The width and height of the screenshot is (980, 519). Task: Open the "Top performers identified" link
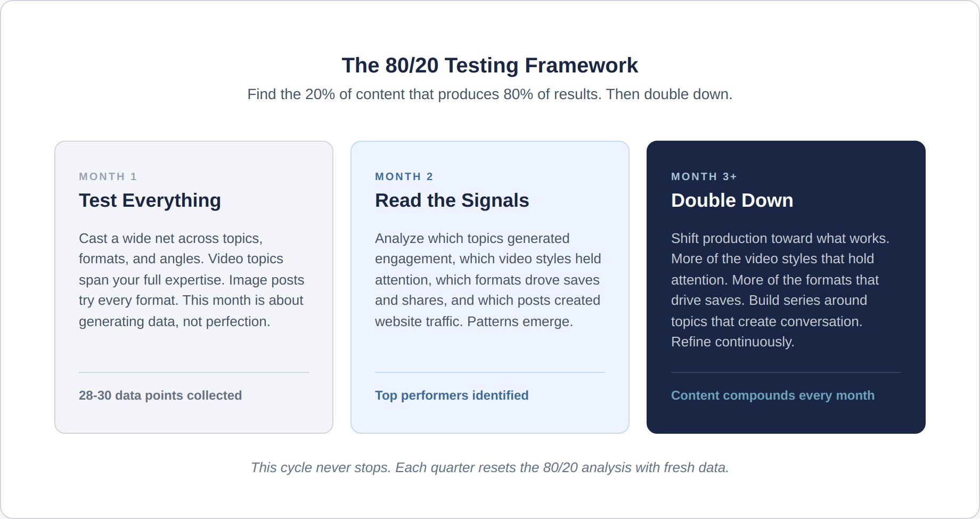[452, 395]
